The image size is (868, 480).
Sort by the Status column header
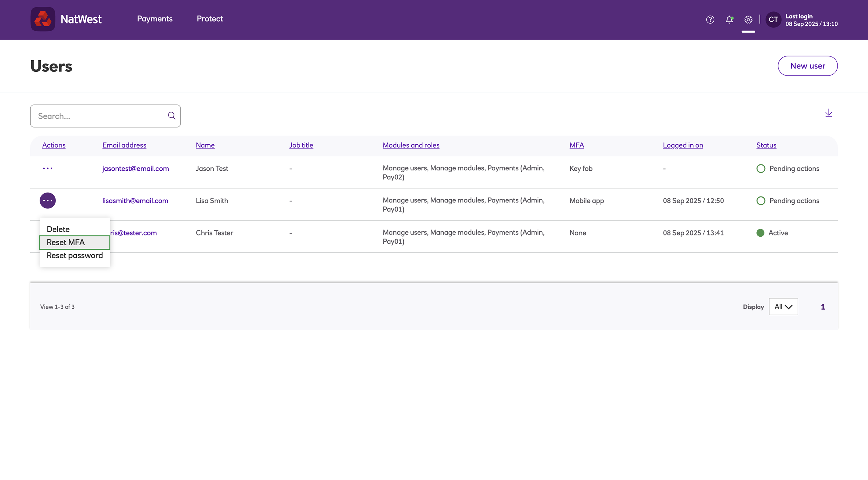pos(766,145)
